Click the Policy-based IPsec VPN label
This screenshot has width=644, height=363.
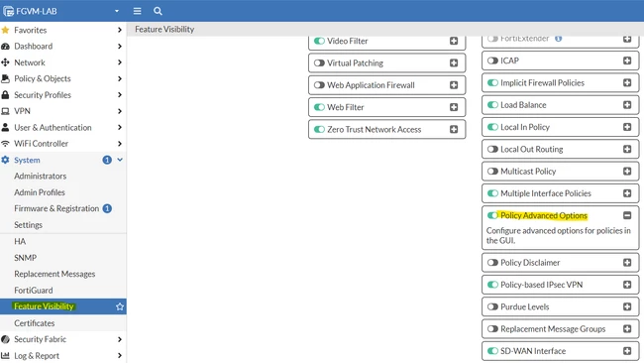click(x=541, y=285)
